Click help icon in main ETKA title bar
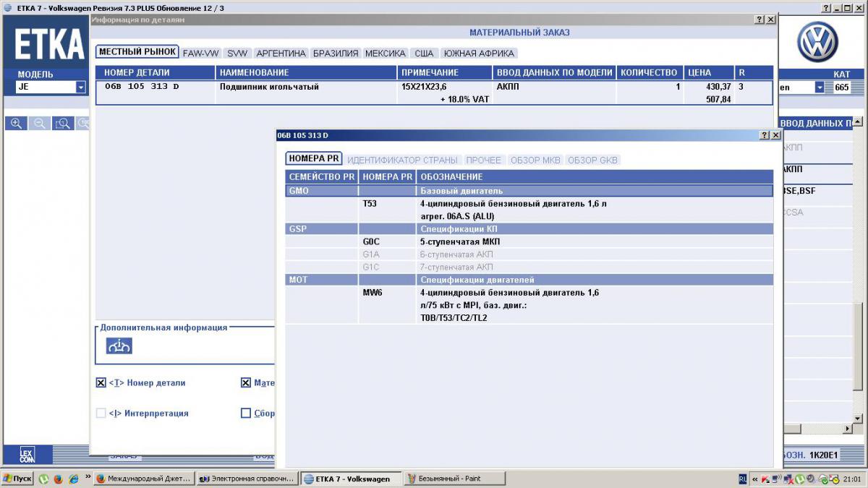The height and width of the screenshot is (488, 868). 826,8
